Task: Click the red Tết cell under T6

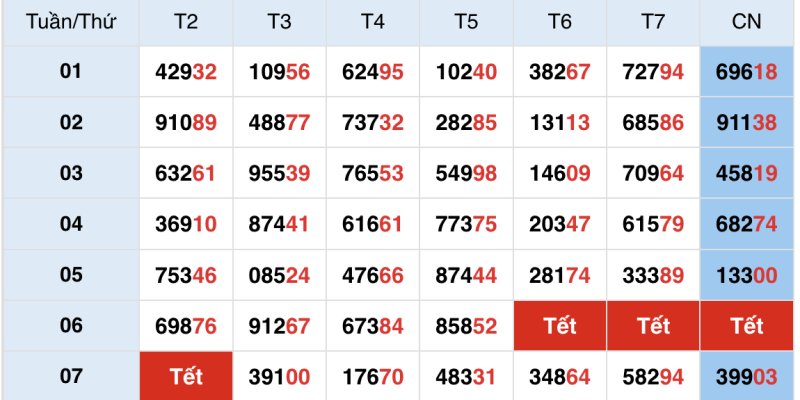Action: (560, 326)
